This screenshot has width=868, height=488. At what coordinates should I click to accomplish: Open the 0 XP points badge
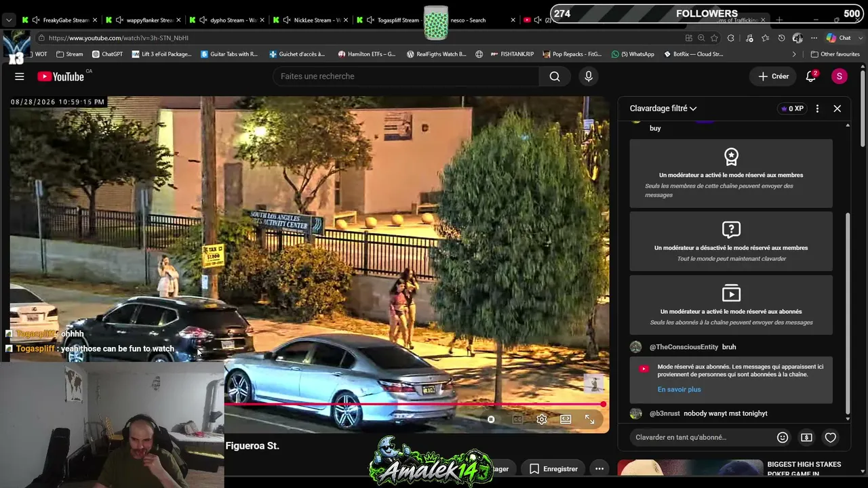792,108
